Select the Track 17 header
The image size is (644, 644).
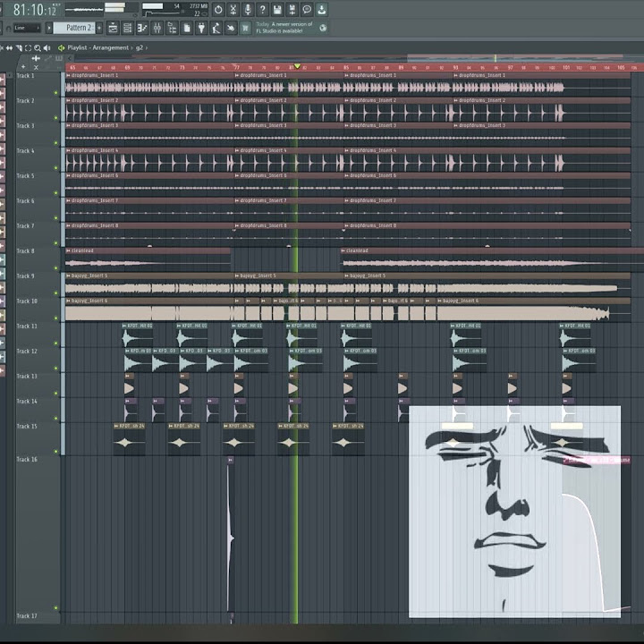38,617
